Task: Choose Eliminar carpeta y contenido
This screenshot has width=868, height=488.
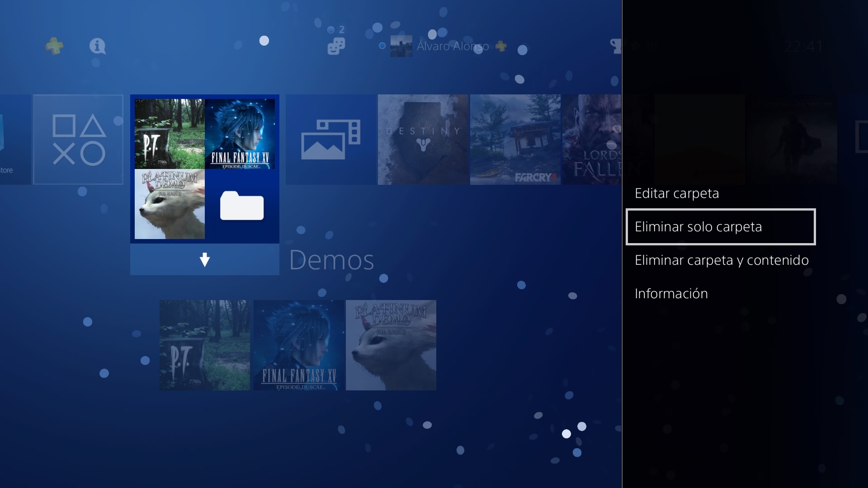Action: [722, 260]
